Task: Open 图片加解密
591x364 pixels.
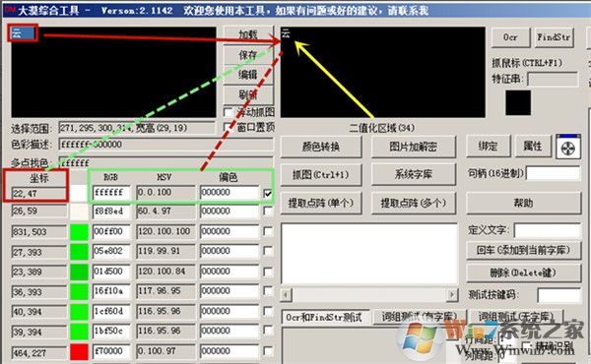Action: click(x=413, y=147)
